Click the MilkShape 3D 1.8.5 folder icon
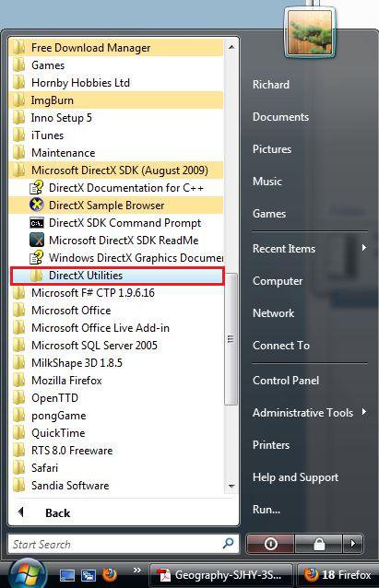Image resolution: width=379 pixels, height=588 pixels. pyautogui.click(x=18, y=363)
